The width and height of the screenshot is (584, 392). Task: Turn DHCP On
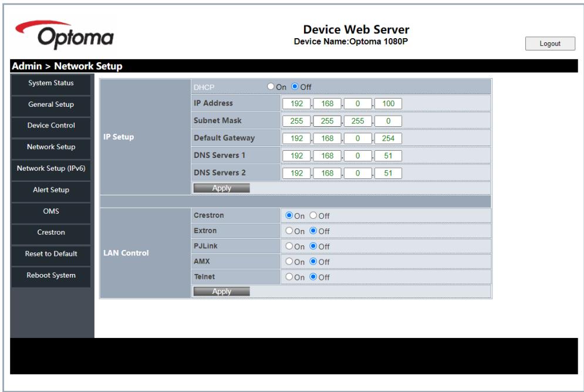271,86
